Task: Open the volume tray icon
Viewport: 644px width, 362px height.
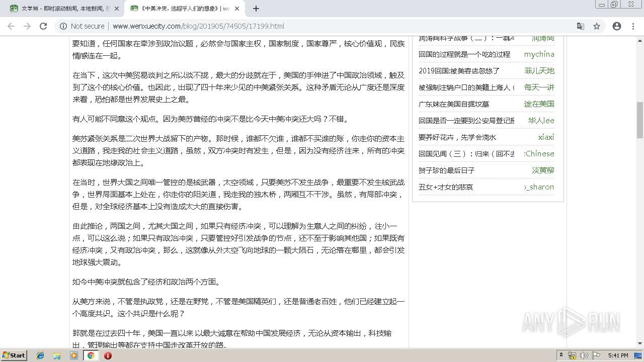Action: [x=584, y=355]
